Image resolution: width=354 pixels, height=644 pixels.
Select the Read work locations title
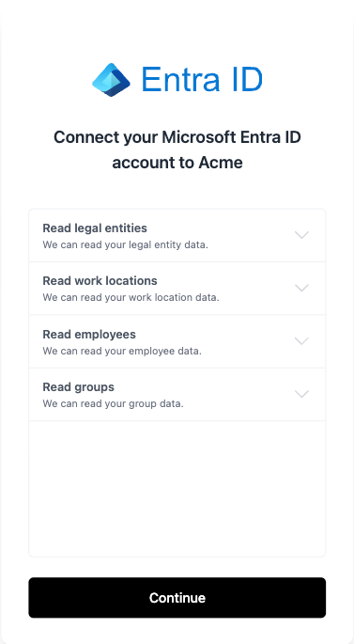(100, 281)
